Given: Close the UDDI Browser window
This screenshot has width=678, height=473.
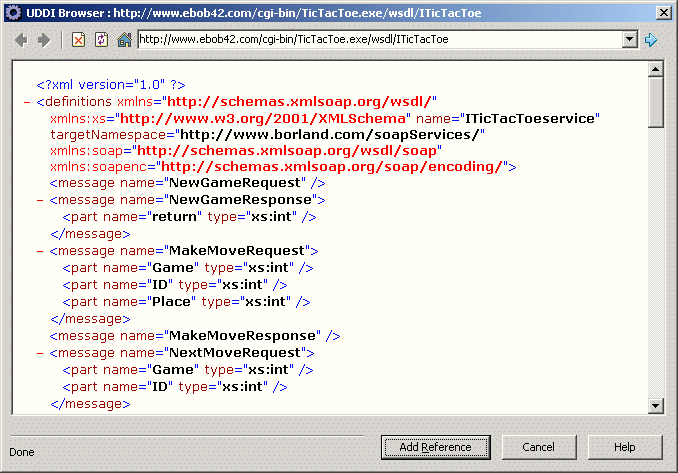Looking at the screenshot, I should point(663,13).
